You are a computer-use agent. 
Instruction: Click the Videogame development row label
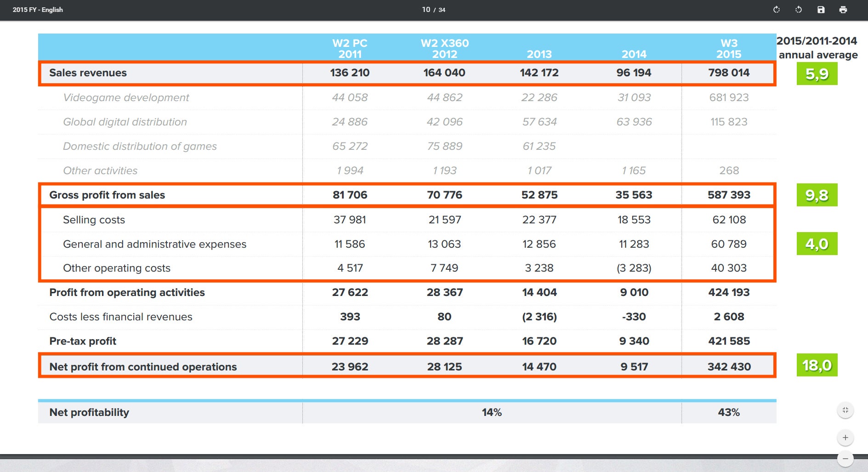126,97
